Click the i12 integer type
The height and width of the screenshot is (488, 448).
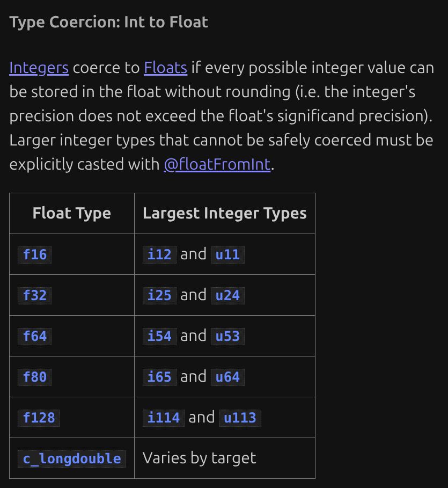(159, 255)
